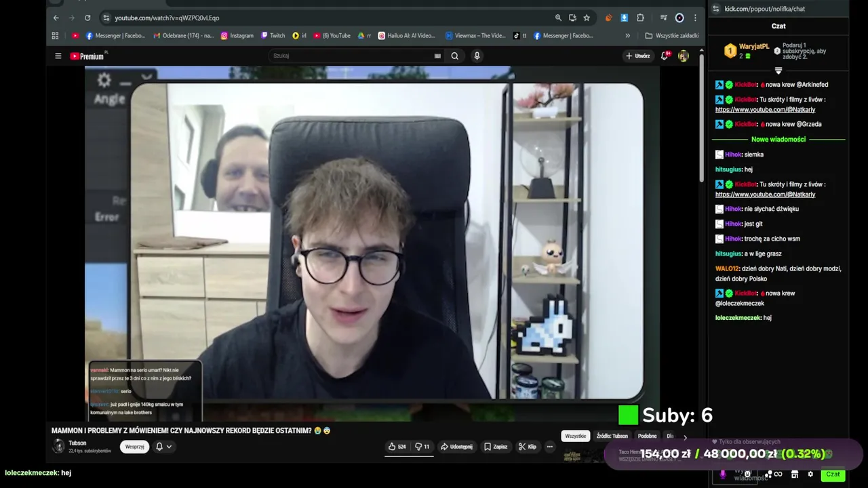The height and width of the screenshot is (488, 868).
Task: Open more actions three-dot button under video
Action: pos(550,447)
